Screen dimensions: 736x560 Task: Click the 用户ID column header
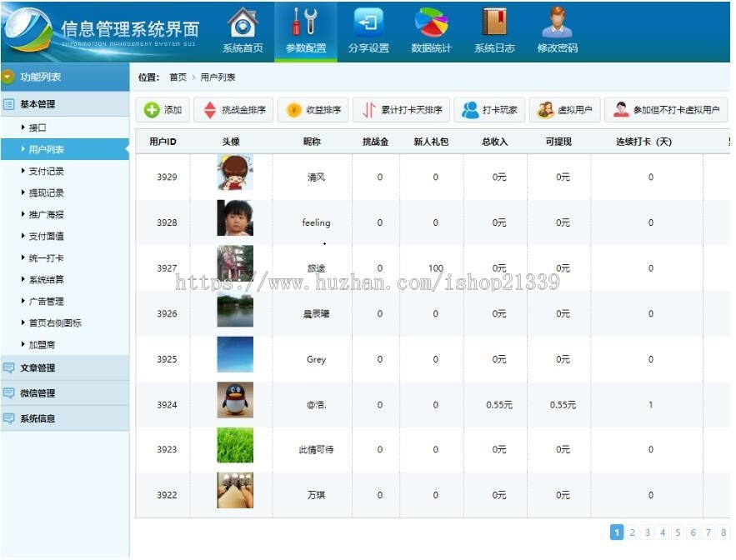tap(163, 142)
